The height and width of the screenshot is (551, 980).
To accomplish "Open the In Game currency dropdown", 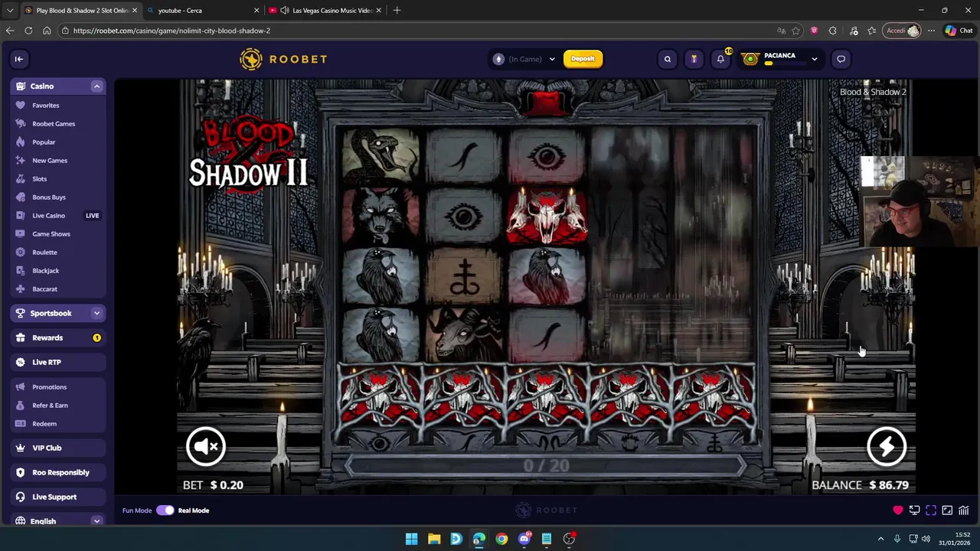I will point(525,59).
